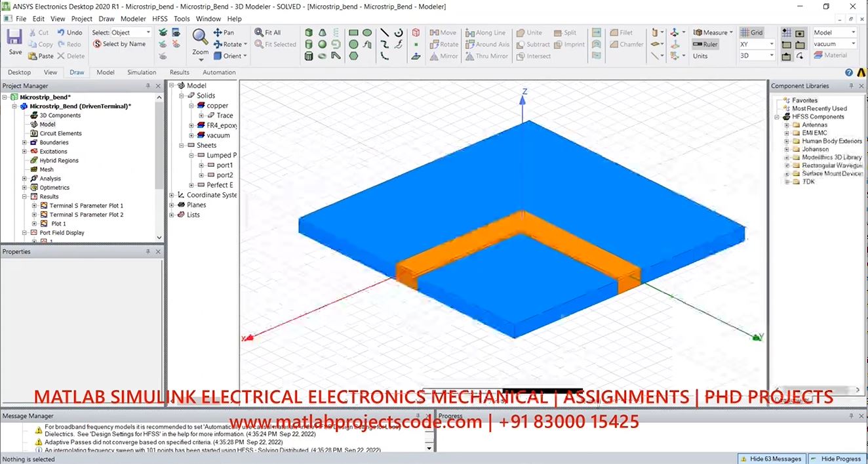Screen dimensions: 868x464
Task: Toggle the Ruler display button
Action: [705, 44]
